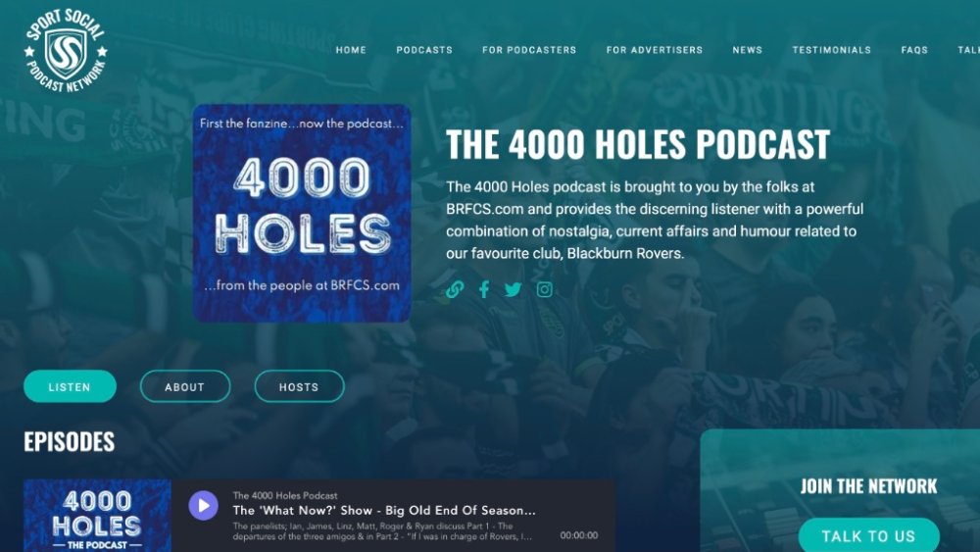980x552 pixels.
Task: Open For Advertisers navigation link
Action: point(655,50)
